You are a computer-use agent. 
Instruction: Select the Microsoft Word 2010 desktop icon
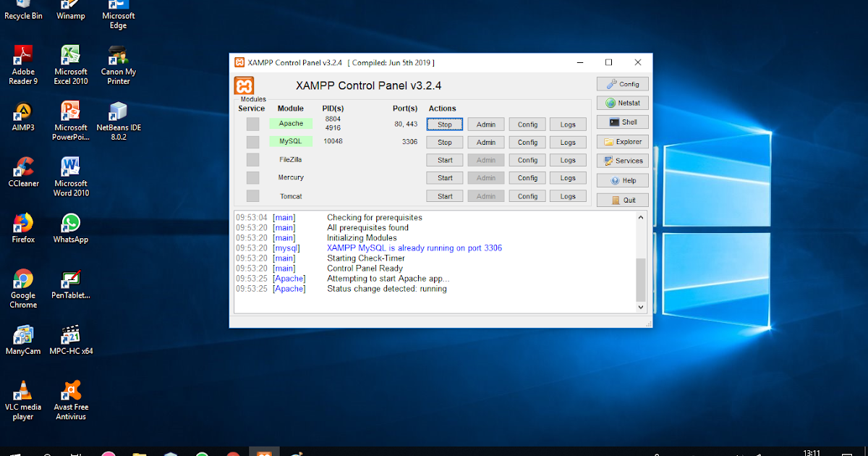(x=71, y=177)
